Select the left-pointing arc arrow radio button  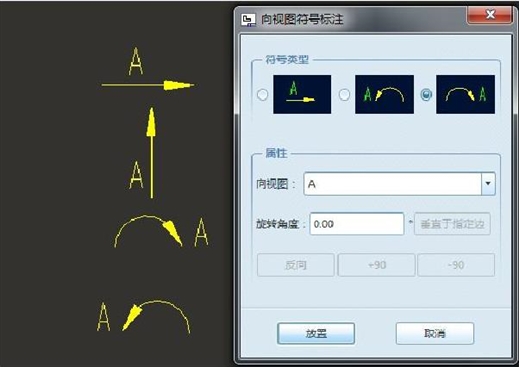344,95
